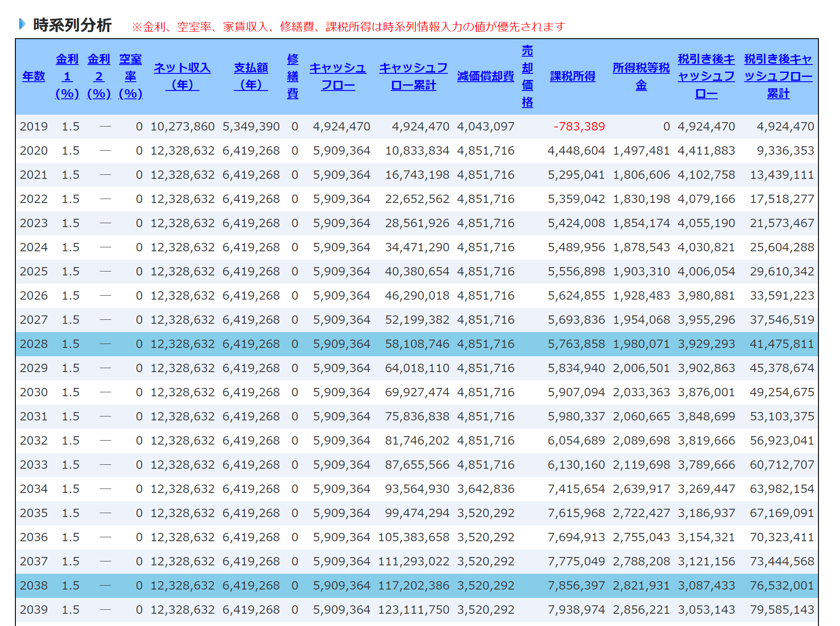Click the 金利2(%) header link
The image size is (840, 626).
pos(99,76)
